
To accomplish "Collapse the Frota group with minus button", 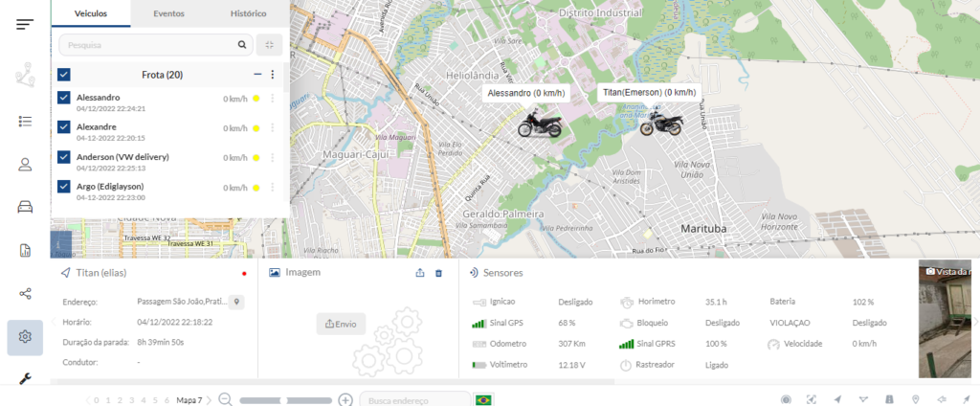I will 256,75.
